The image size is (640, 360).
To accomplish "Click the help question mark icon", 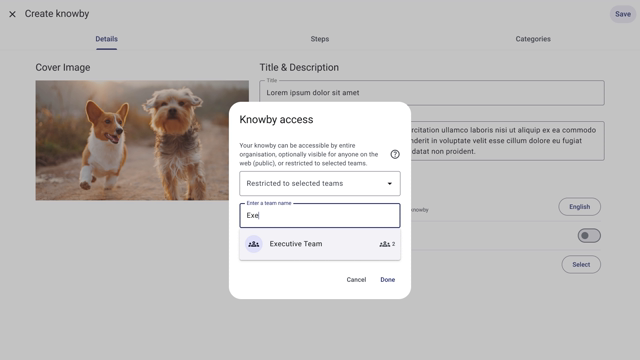I will coord(395,154).
